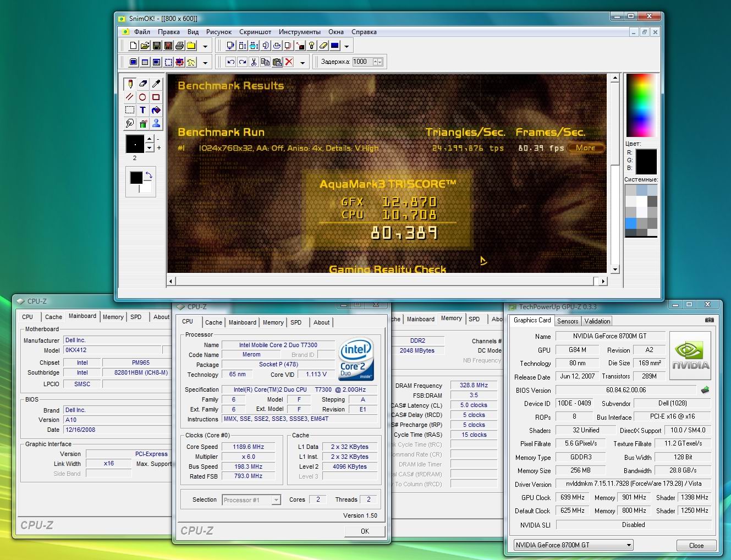Click the Redo arrow icon
This screenshot has width=731, height=560.
242,62
